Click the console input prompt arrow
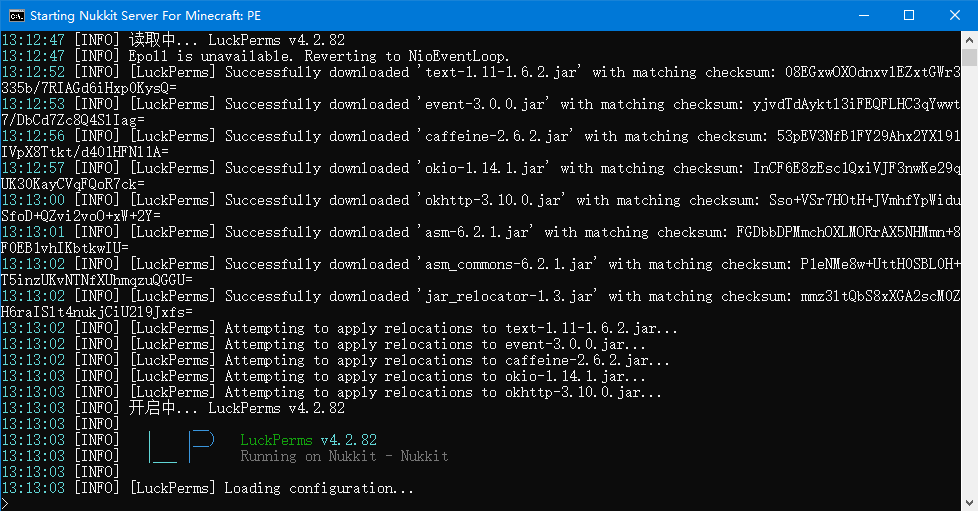Screen dimensions: 978x511 click(5, 503)
